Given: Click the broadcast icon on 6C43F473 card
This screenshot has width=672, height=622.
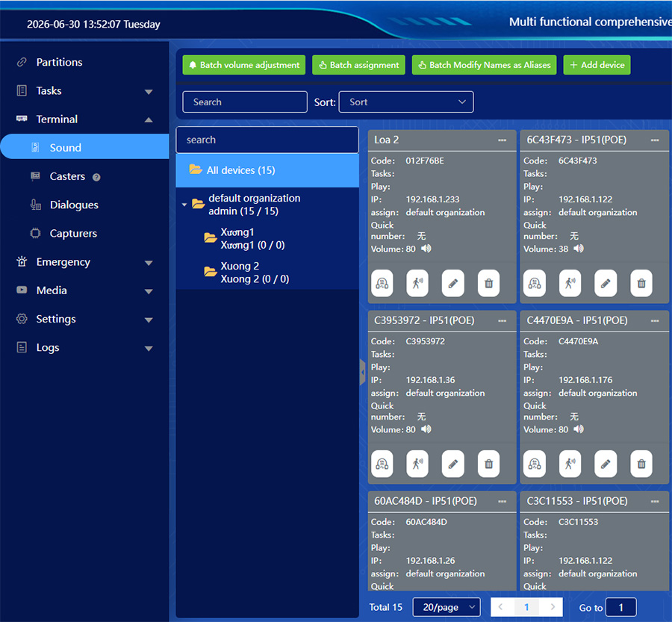Looking at the screenshot, I should 570,283.
